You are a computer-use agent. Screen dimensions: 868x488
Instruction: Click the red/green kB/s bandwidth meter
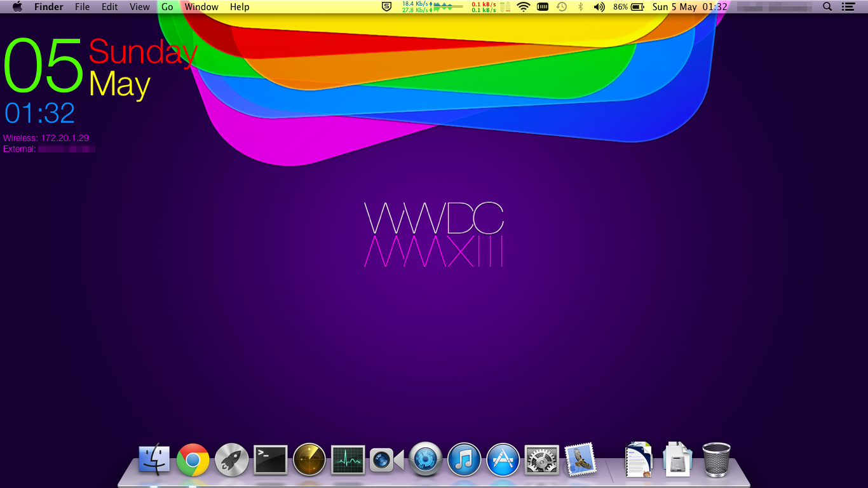[491, 7]
